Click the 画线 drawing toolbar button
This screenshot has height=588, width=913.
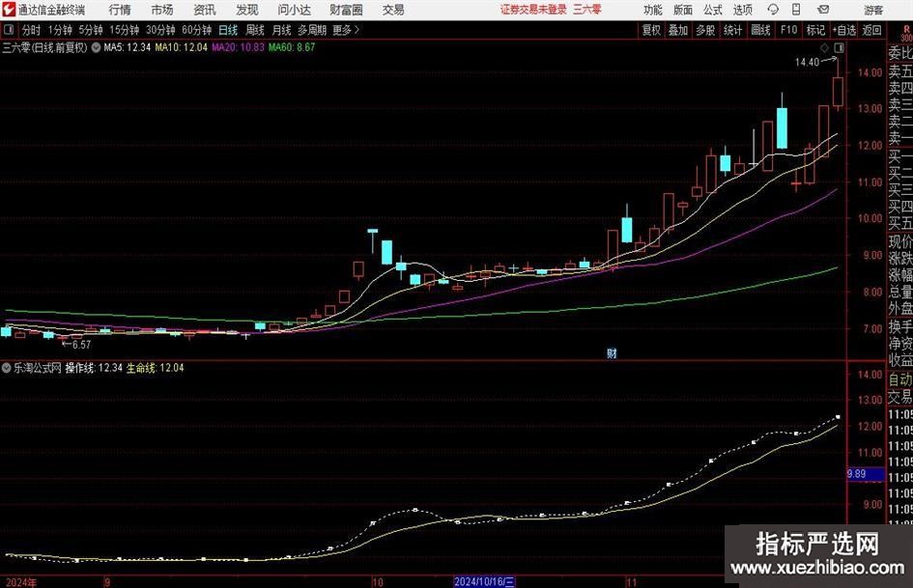pyautogui.click(x=760, y=30)
